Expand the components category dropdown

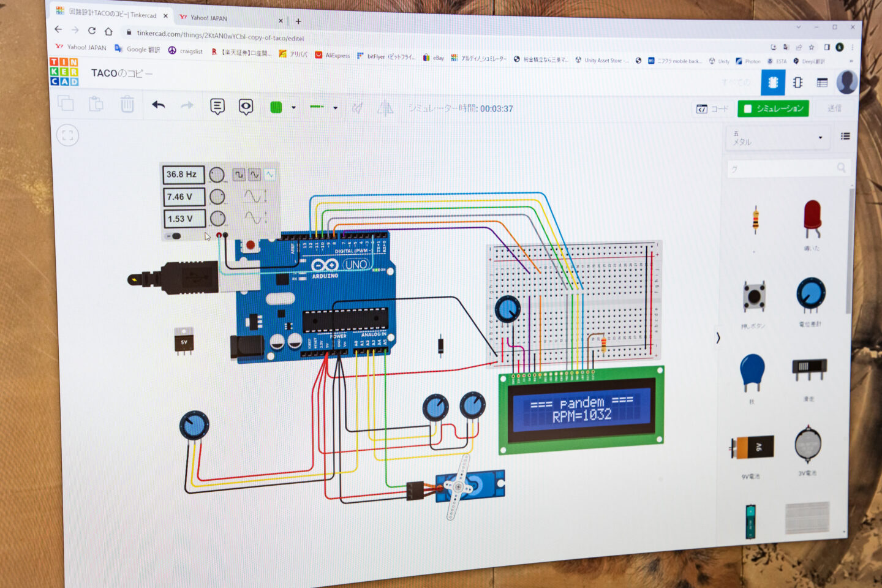tap(820, 138)
